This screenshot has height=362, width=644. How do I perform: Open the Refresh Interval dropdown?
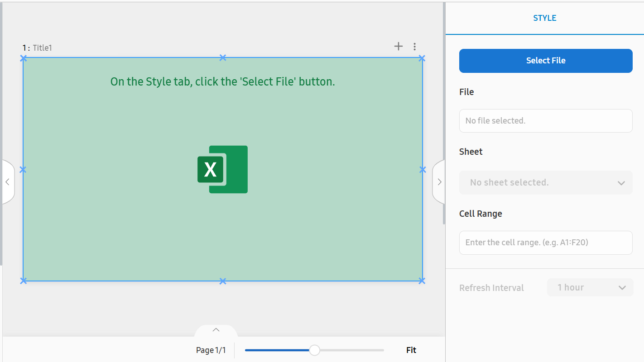tap(590, 288)
